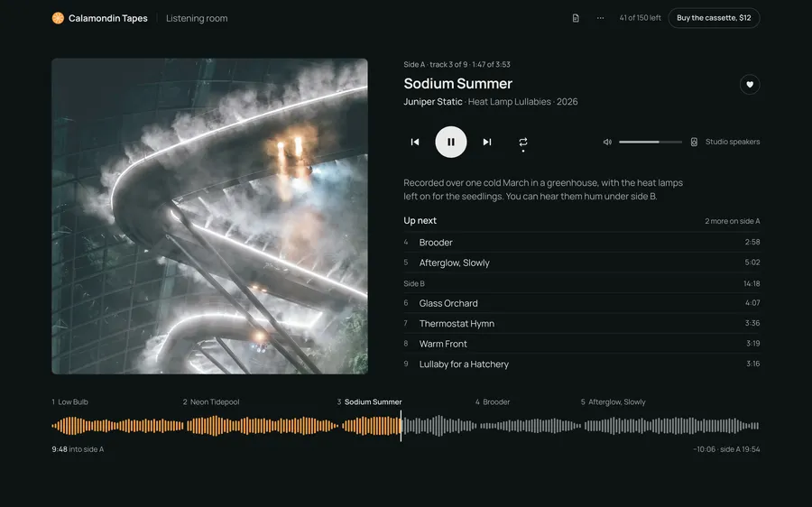This screenshot has height=507, width=812.
Task: Click the album cover artwork
Action: tap(209, 216)
